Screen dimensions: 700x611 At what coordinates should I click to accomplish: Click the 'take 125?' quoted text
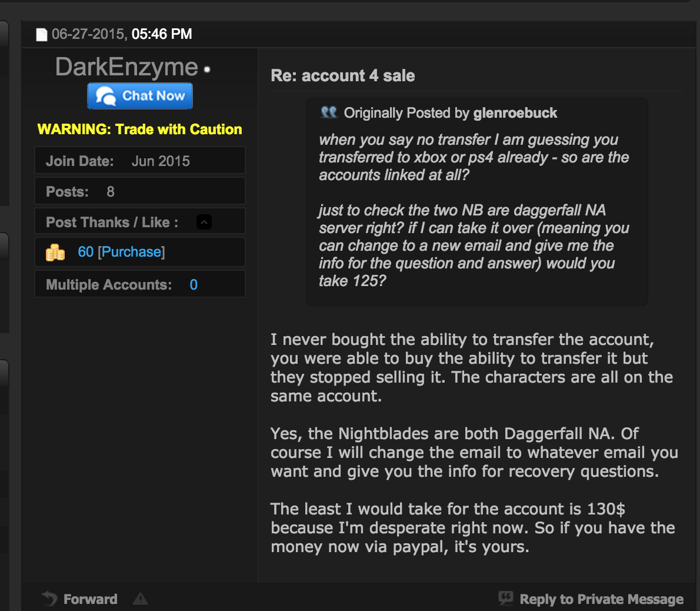click(x=352, y=281)
